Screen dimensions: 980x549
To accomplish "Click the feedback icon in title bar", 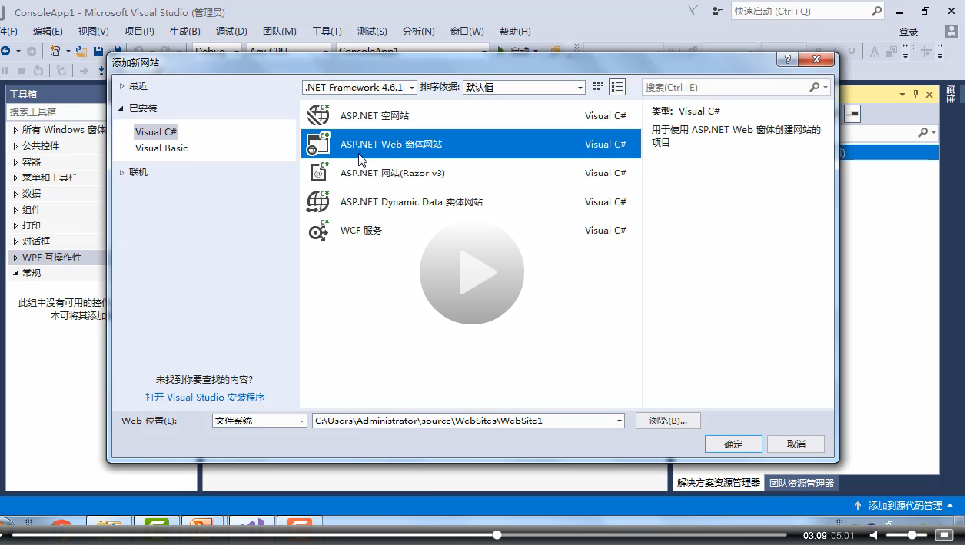I will [718, 11].
